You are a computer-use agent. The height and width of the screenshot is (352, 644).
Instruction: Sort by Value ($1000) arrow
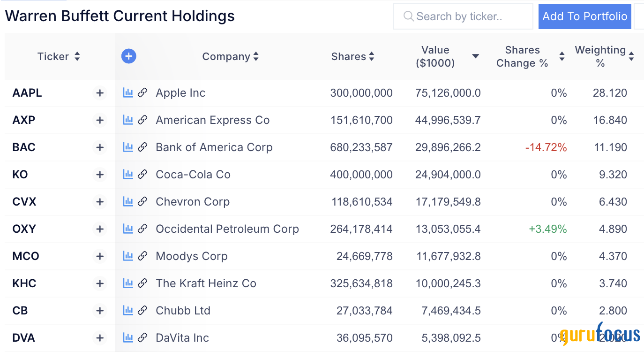coord(475,56)
